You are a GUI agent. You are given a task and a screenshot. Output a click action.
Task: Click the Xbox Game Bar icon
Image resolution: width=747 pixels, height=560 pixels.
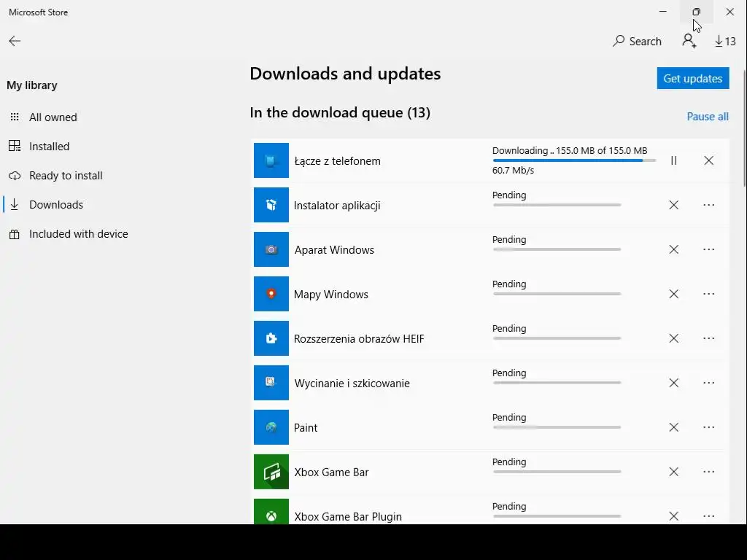pos(271,472)
